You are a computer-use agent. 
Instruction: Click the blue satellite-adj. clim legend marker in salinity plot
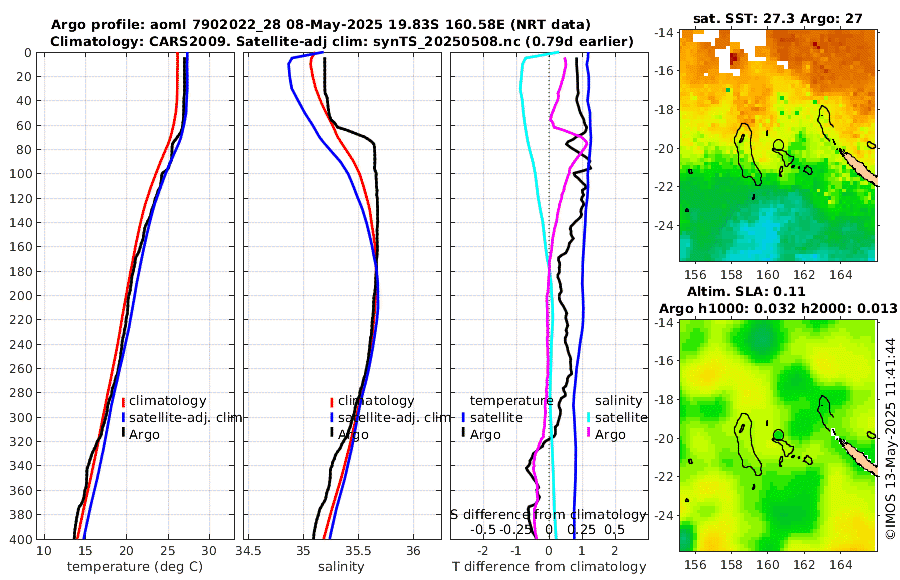(x=332, y=418)
